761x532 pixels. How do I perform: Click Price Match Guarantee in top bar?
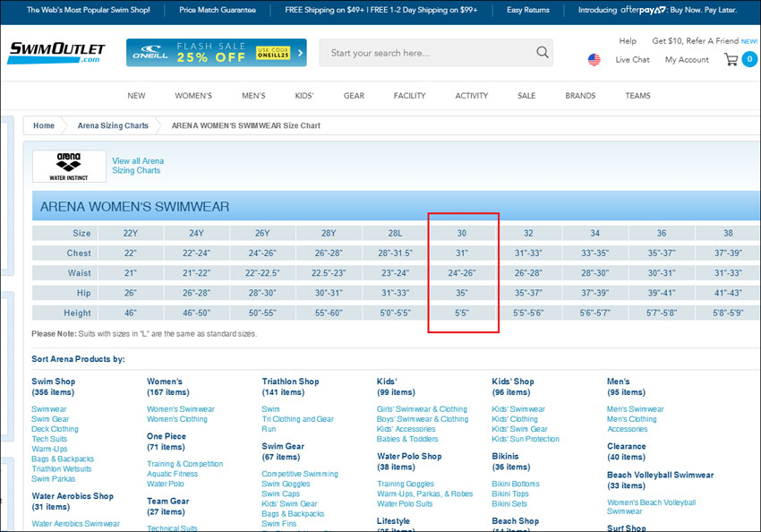coord(218,10)
